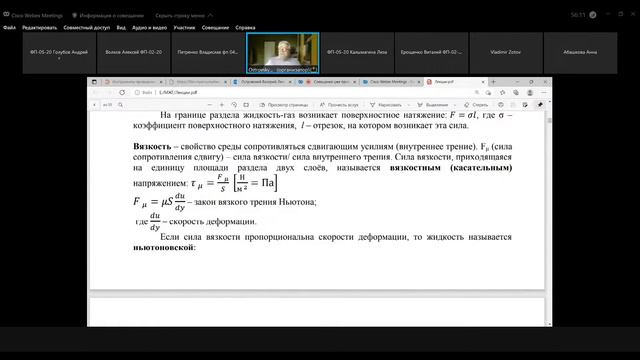Screen dimensions: 640x360
Task: Click the address bar with Лекции.pdf path
Action: pyautogui.click(x=302, y=93)
